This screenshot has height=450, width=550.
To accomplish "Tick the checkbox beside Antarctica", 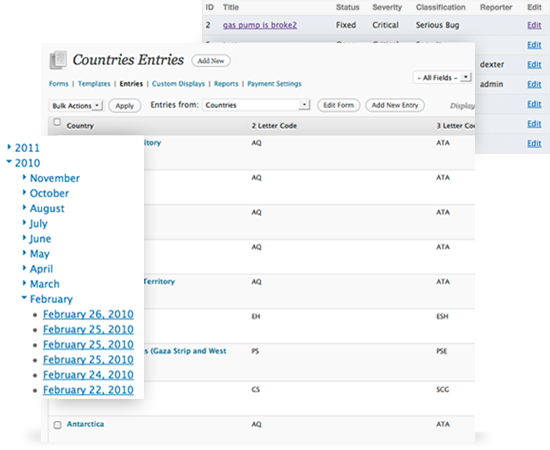I will (58, 425).
